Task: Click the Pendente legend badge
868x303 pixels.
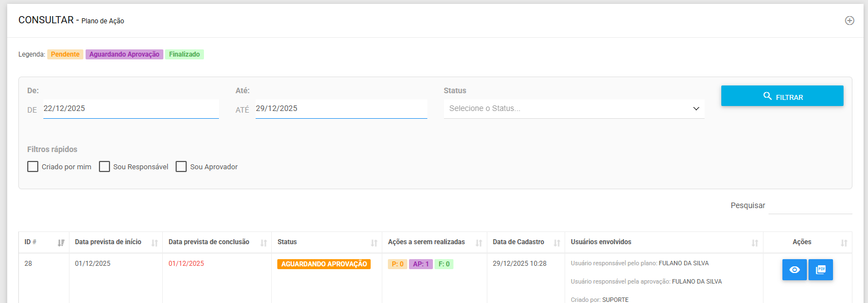Action: (65, 54)
